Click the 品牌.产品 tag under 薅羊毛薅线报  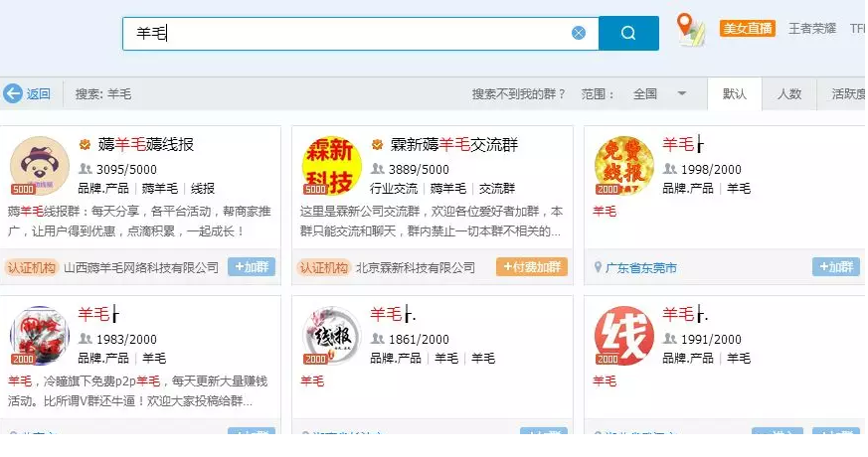coord(103,189)
